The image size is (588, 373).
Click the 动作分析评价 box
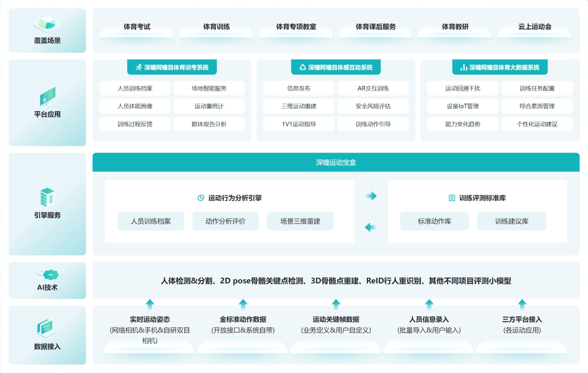click(225, 221)
